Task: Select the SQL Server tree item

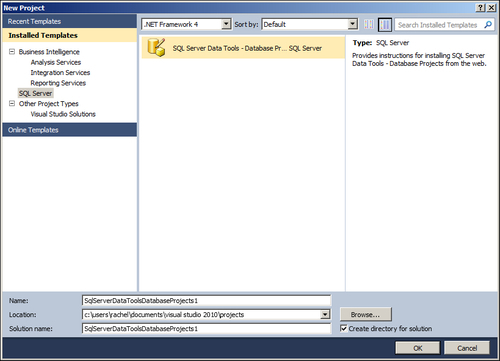Action: [x=35, y=93]
